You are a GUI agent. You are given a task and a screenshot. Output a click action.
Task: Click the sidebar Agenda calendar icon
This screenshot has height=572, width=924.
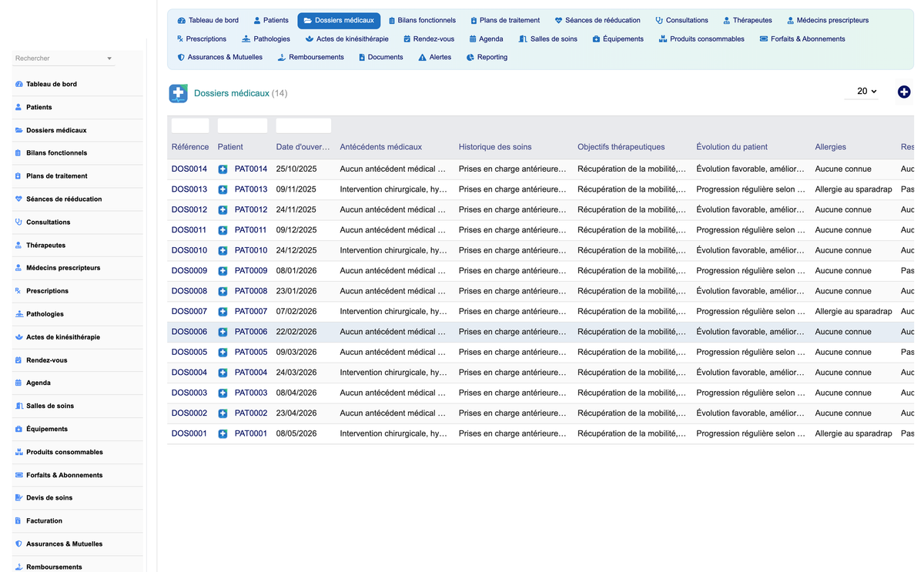point(18,383)
